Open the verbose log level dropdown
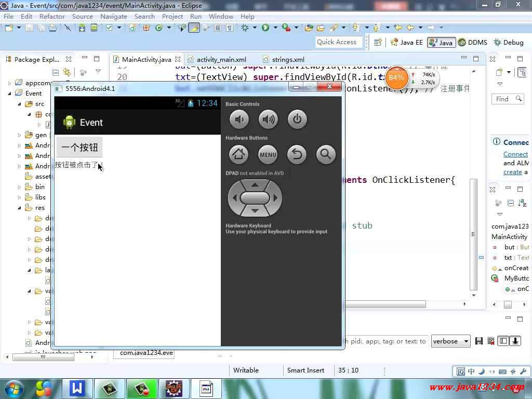 [451, 341]
